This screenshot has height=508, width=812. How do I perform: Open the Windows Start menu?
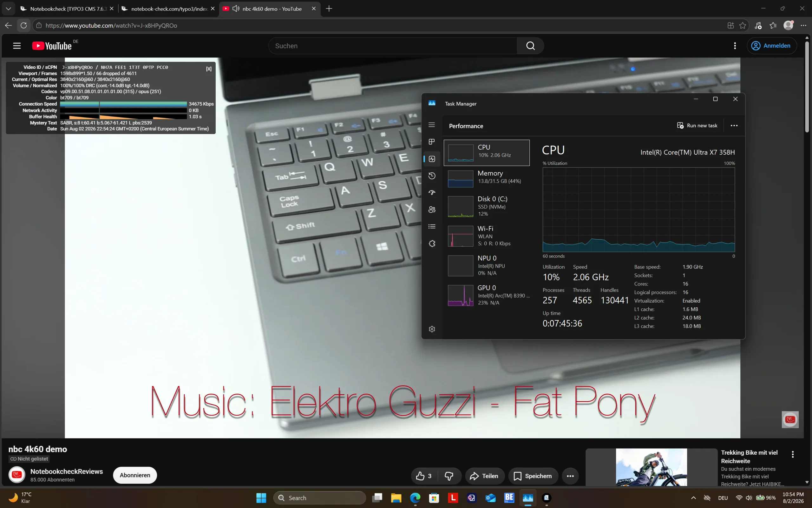pyautogui.click(x=261, y=498)
